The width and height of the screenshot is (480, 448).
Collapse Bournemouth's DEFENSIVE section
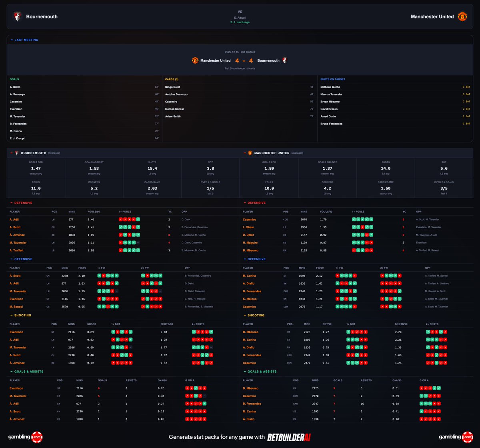point(12,203)
